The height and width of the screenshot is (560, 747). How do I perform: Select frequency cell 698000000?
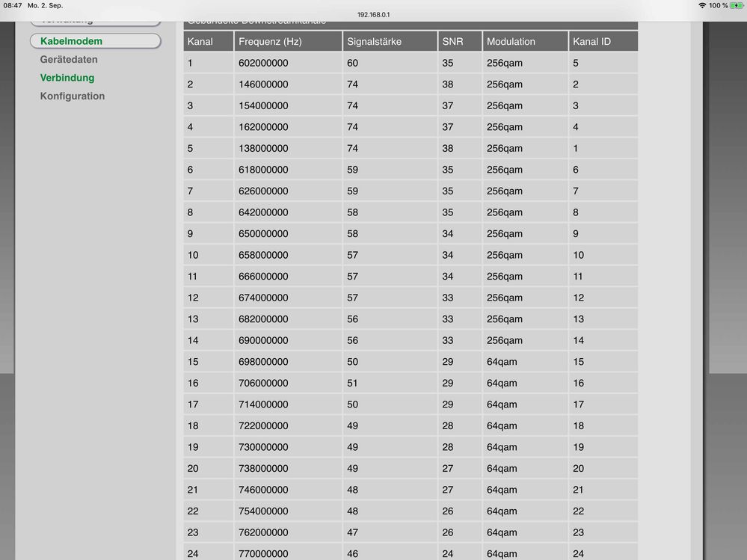[288, 361]
